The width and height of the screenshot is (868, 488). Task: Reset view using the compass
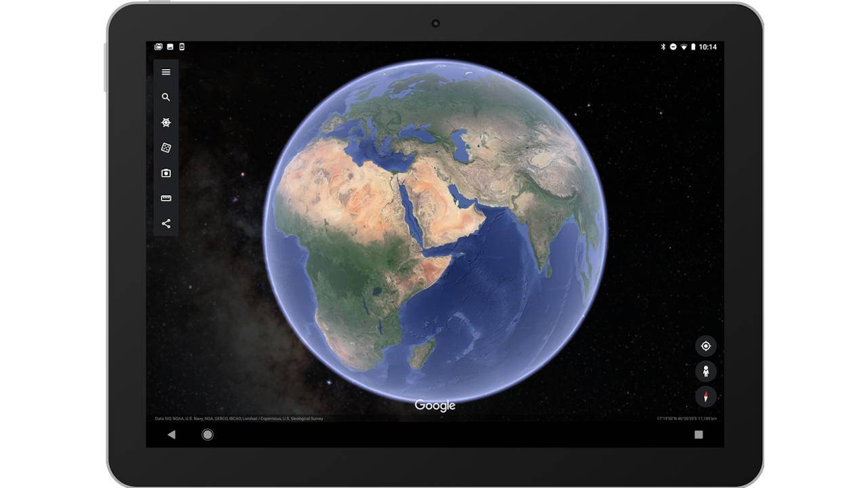(706, 396)
